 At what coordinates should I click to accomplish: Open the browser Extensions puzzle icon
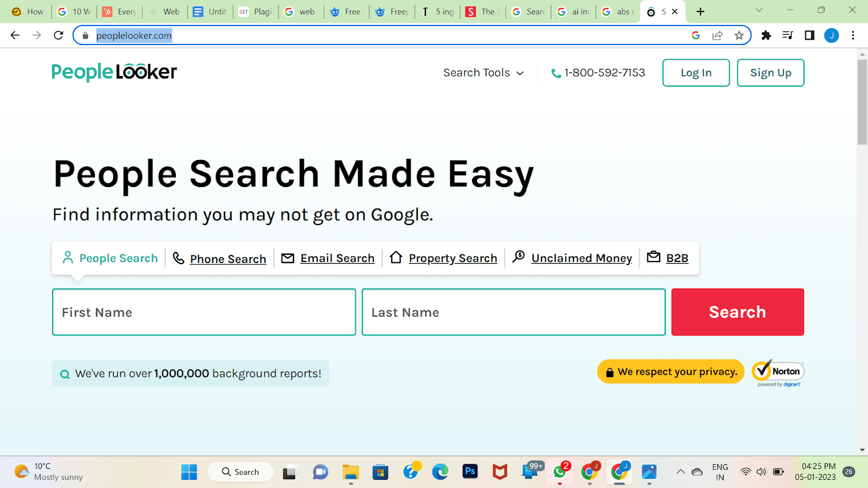[x=766, y=35]
